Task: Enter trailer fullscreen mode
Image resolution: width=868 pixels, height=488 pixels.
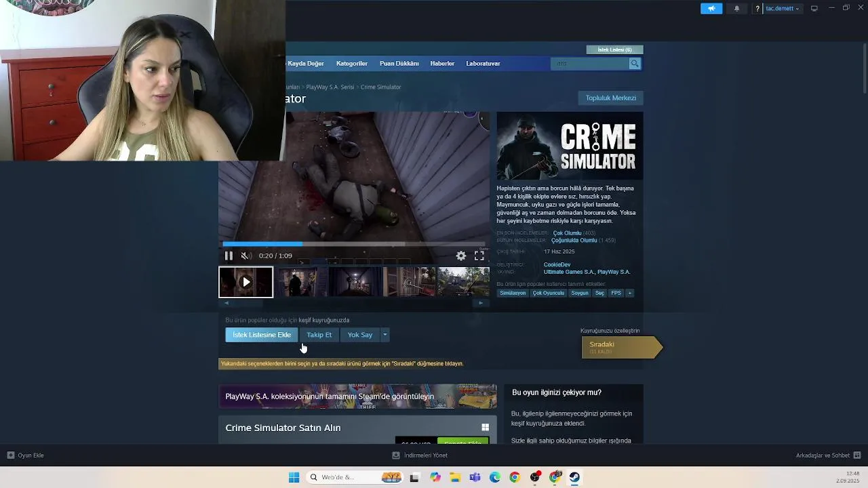Action: [x=479, y=256]
